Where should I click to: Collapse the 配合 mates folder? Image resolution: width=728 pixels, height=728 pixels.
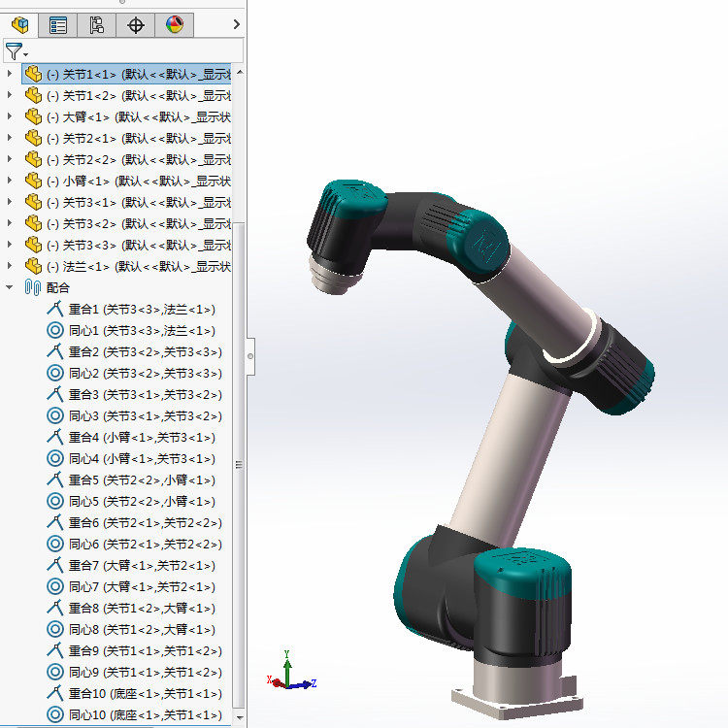[x=10, y=287]
